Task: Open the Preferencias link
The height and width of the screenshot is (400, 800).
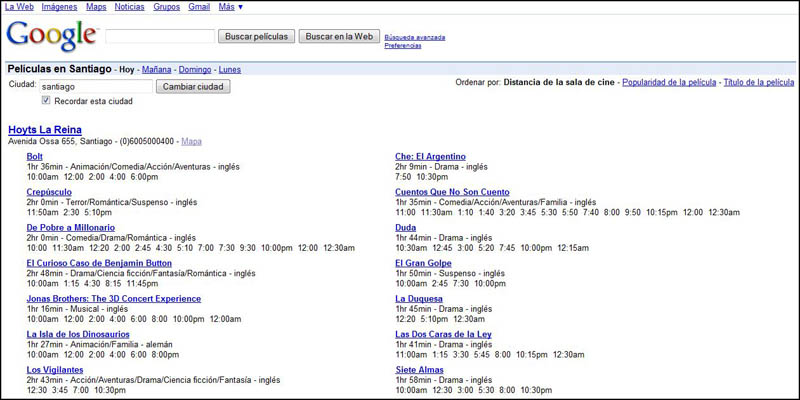Action: pyautogui.click(x=402, y=46)
